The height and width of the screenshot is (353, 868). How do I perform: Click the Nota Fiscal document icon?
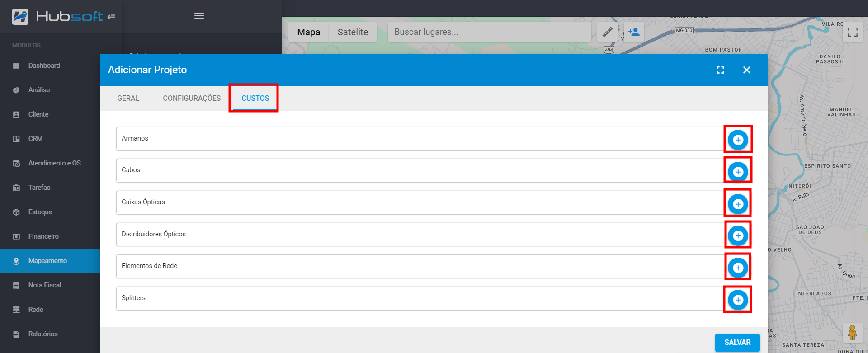[16, 286]
